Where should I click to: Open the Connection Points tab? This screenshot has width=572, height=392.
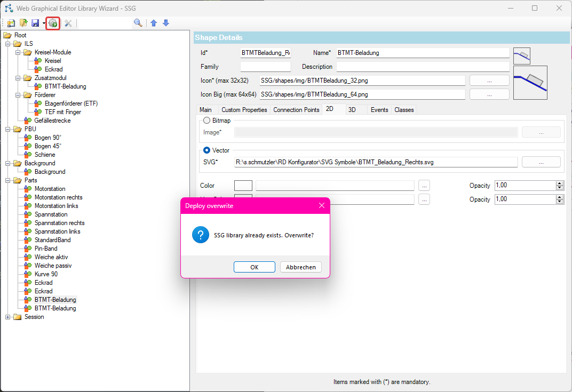(296, 110)
